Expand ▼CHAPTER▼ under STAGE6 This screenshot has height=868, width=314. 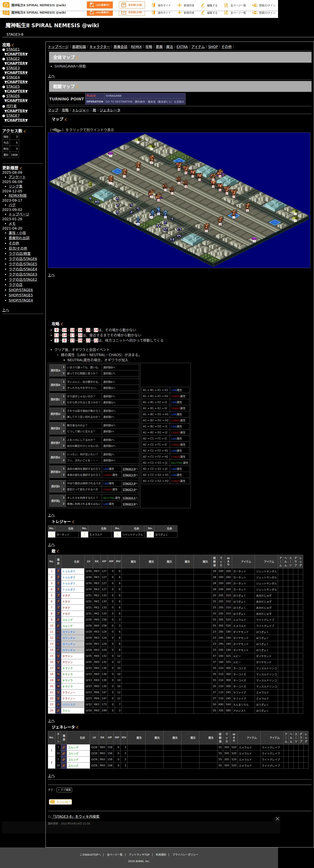(16, 100)
